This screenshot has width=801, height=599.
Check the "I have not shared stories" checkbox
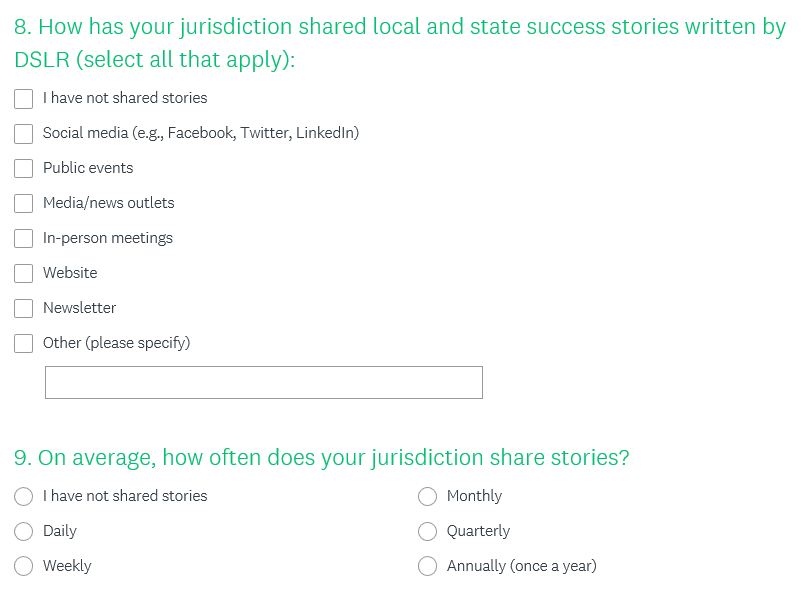24,99
